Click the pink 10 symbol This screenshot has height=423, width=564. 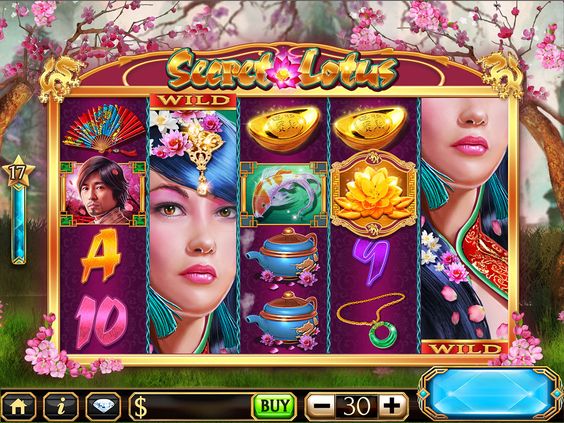pos(101,321)
